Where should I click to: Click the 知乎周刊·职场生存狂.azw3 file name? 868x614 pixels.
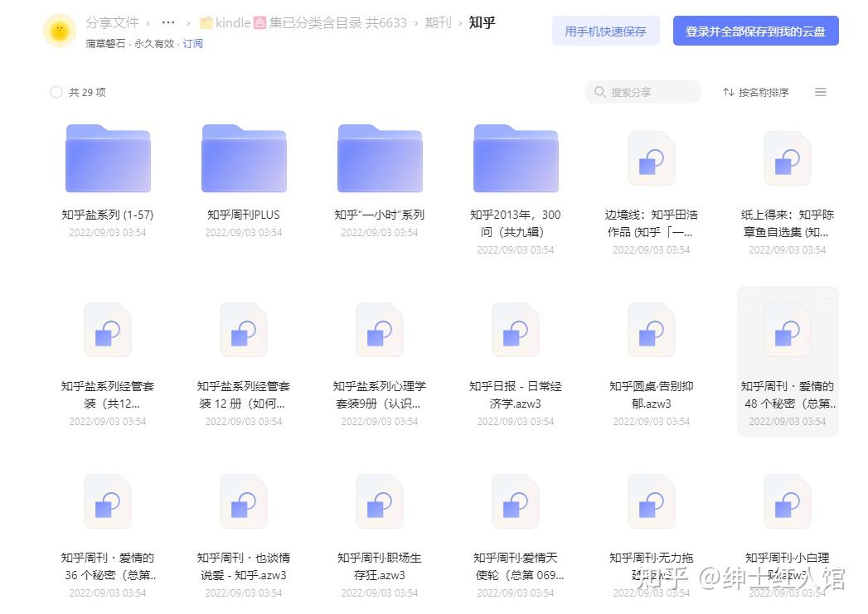pyautogui.click(x=380, y=567)
